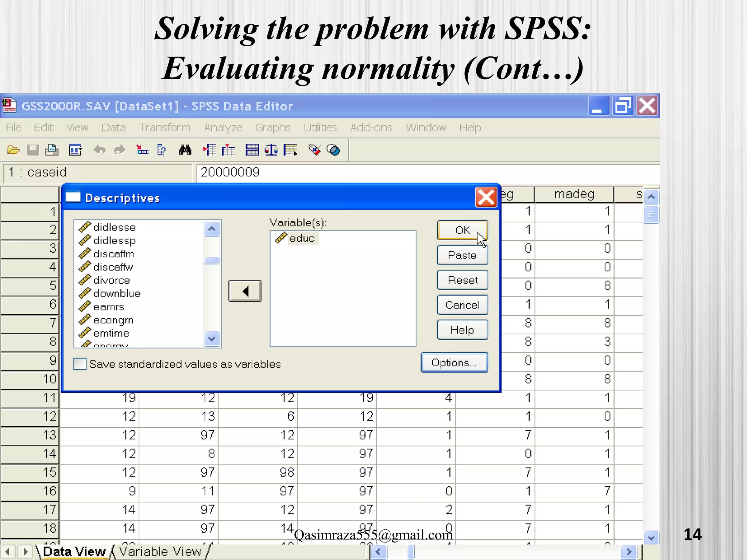Image resolution: width=747 pixels, height=560 pixels.
Task: Click the Print toolbar icon
Action: pos(52,150)
